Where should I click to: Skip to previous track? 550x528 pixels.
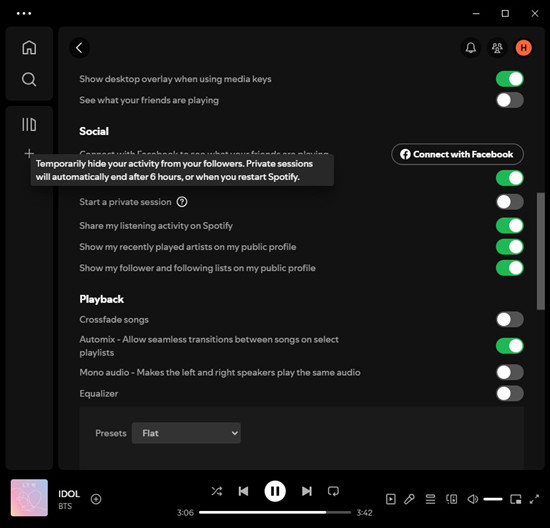tap(243, 491)
